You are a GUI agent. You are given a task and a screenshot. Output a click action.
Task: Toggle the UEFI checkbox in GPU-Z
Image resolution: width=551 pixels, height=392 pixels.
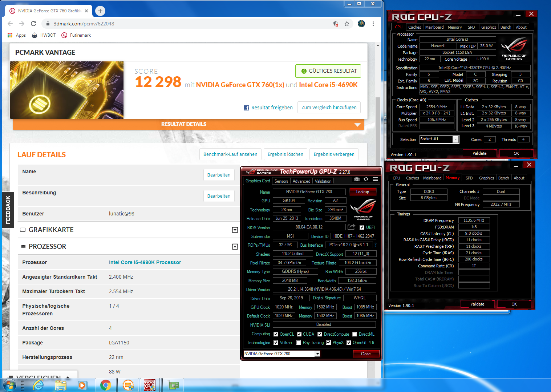[x=362, y=227]
